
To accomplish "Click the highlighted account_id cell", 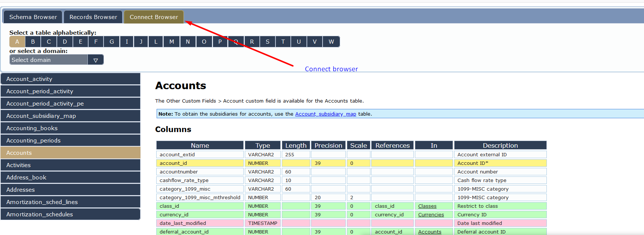I will pyautogui.click(x=200, y=163).
